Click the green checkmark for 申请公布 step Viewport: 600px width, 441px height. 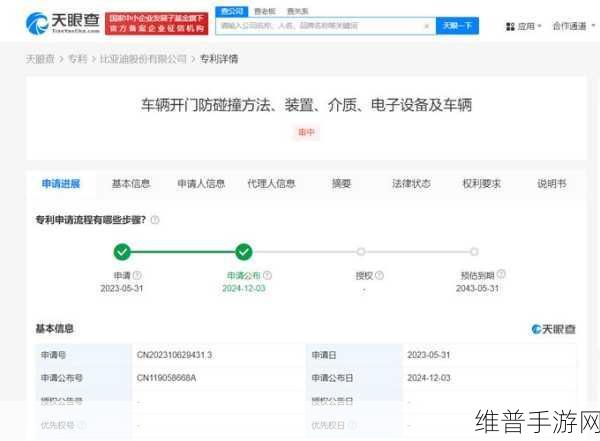(244, 252)
